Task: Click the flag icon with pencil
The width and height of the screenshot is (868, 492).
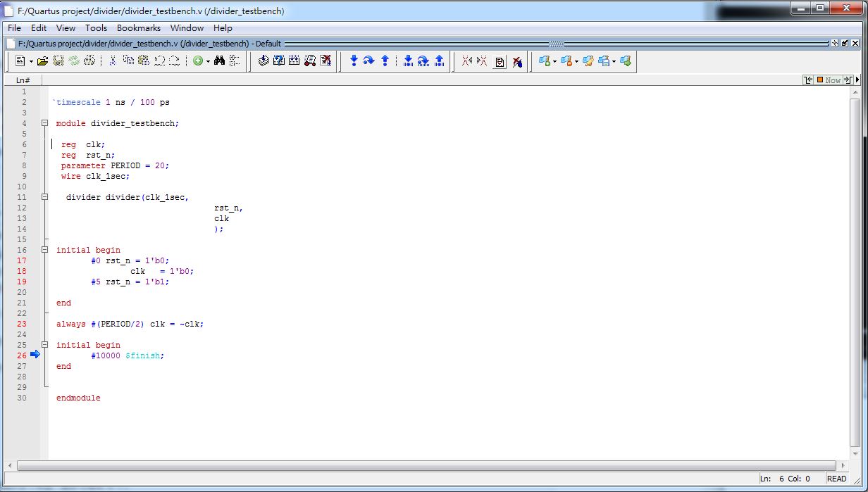Action: pyautogui.click(x=588, y=61)
